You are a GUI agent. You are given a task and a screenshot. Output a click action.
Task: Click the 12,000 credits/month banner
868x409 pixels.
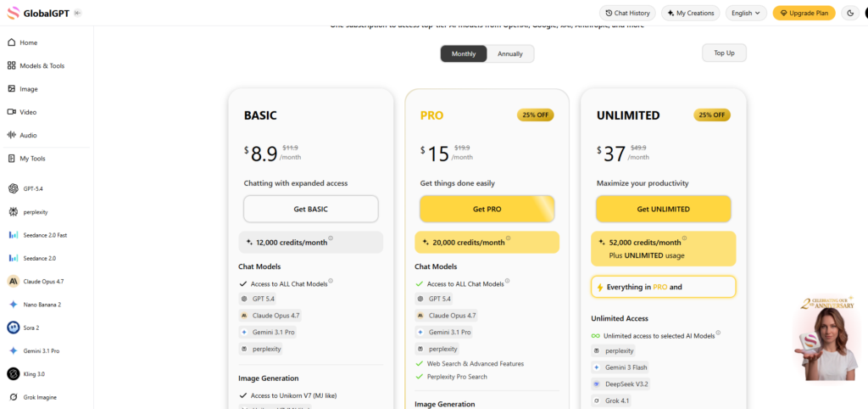pyautogui.click(x=311, y=242)
